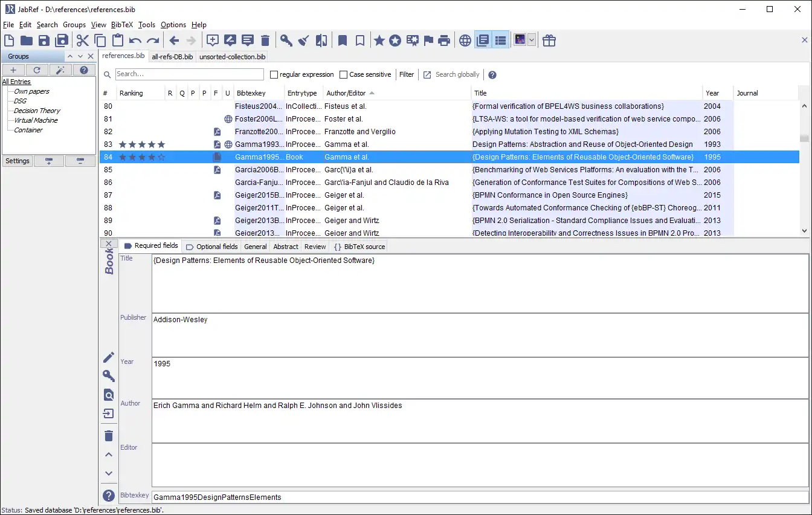Sort by the Author/Editor column header

346,93
